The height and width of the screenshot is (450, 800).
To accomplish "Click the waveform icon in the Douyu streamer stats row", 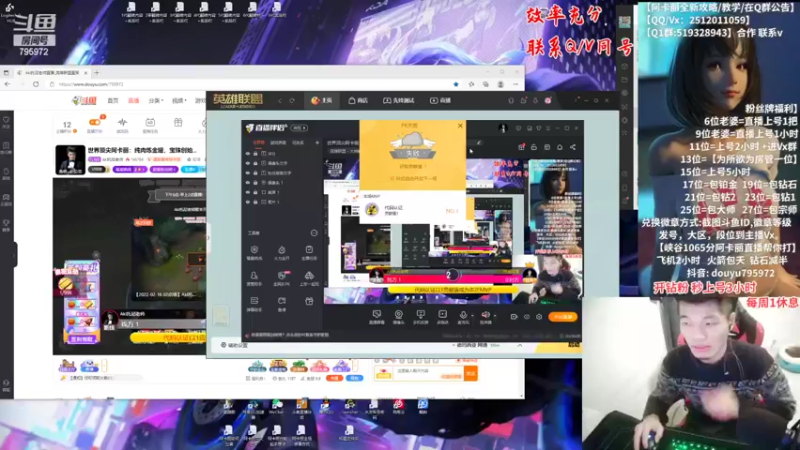I will [x=122, y=122].
